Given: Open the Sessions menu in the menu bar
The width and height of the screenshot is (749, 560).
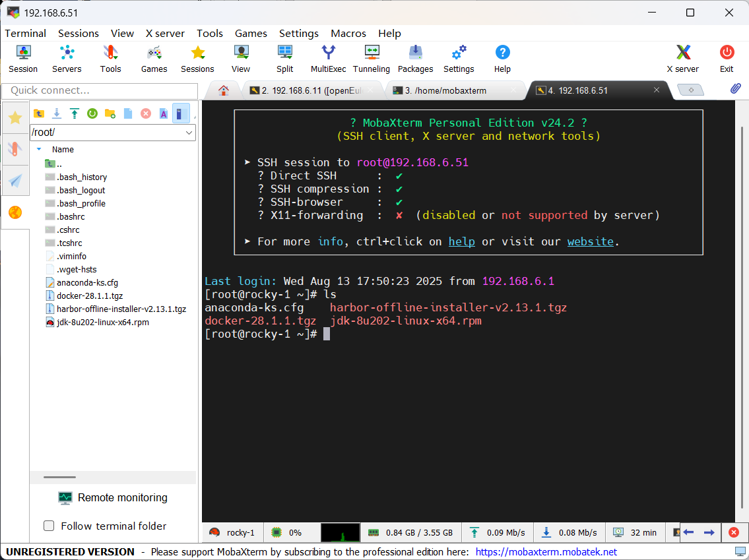Looking at the screenshot, I should (79, 34).
